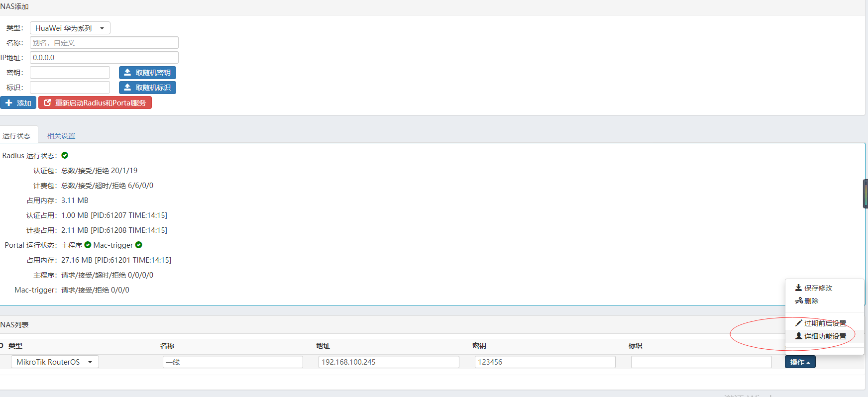
Task: Click the plus icon on 添加 button
Action: coord(9,103)
